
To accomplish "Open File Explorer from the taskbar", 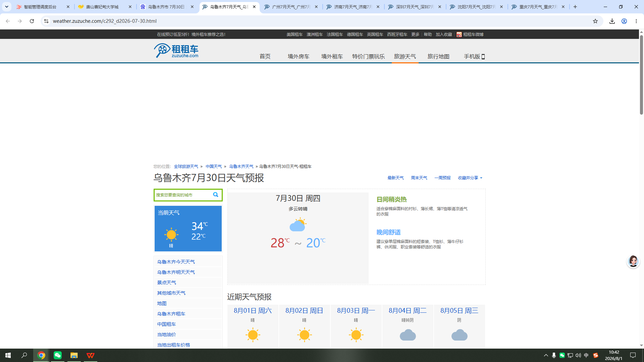I will click(74, 355).
